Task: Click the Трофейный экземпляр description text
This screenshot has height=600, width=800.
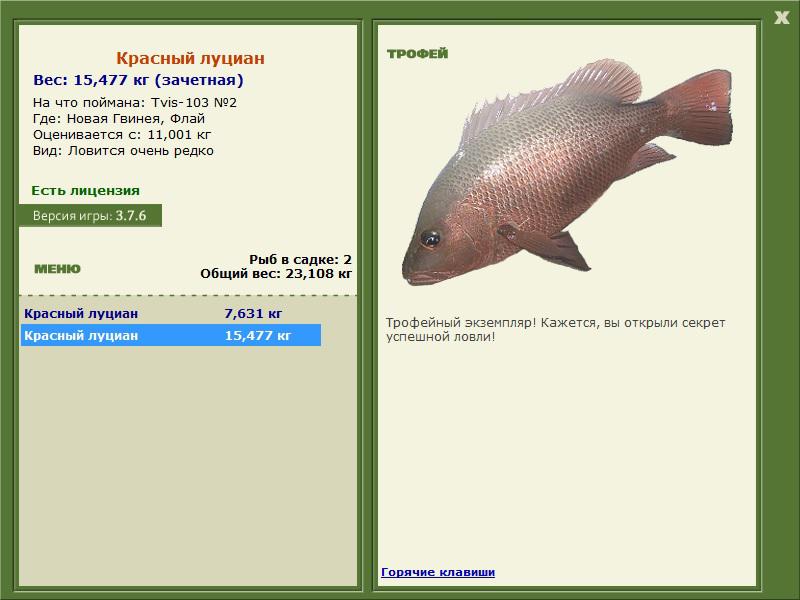Action: click(x=555, y=330)
